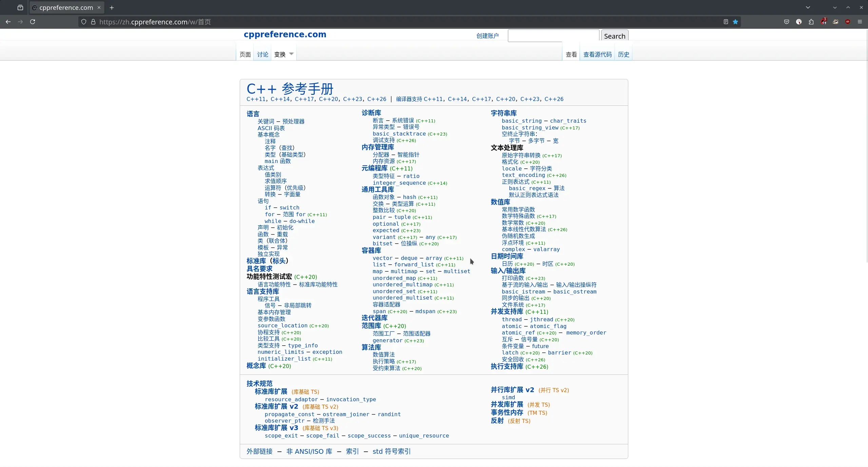Open the C++ 参考手册 heading link

tap(290, 89)
